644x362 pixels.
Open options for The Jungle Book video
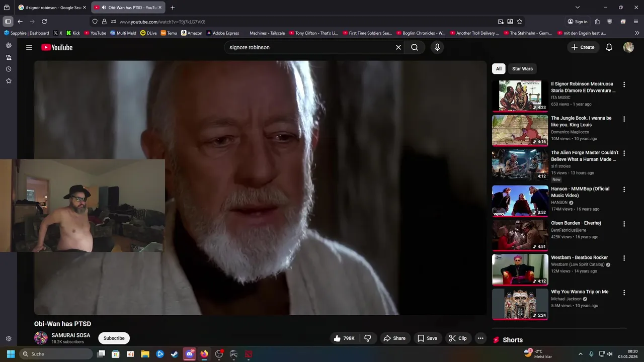(624, 119)
